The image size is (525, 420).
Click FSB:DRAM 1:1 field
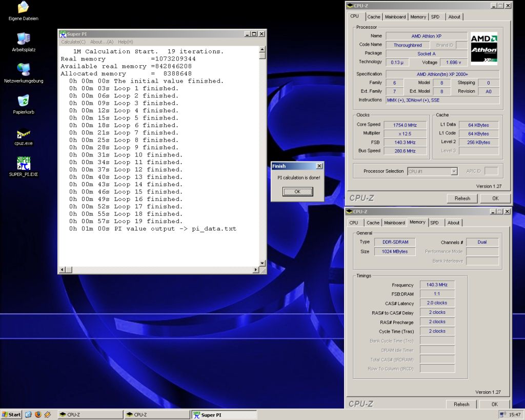[x=437, y=294]
